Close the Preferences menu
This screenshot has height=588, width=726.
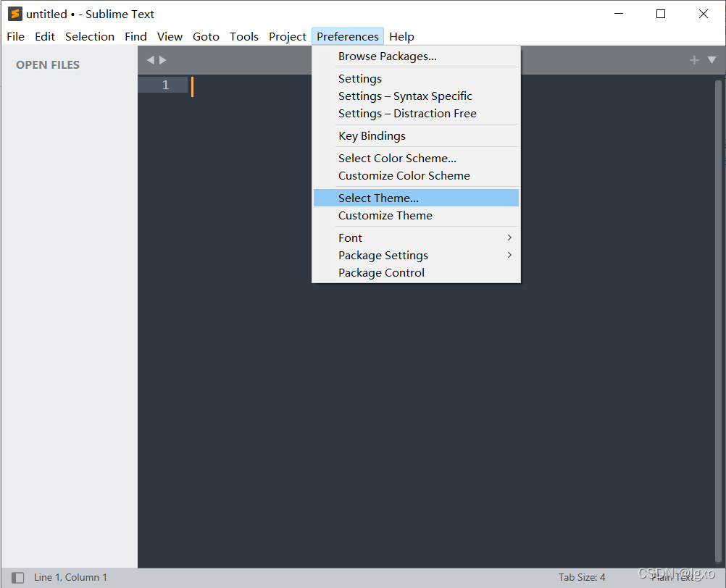click(x=348, y=36)
